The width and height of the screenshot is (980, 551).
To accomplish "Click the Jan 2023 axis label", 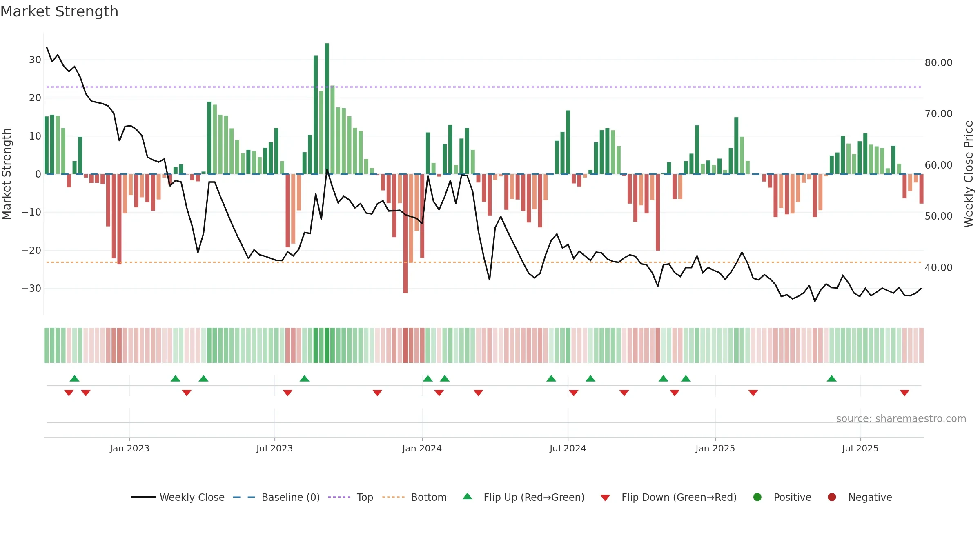I will [129, 448].
